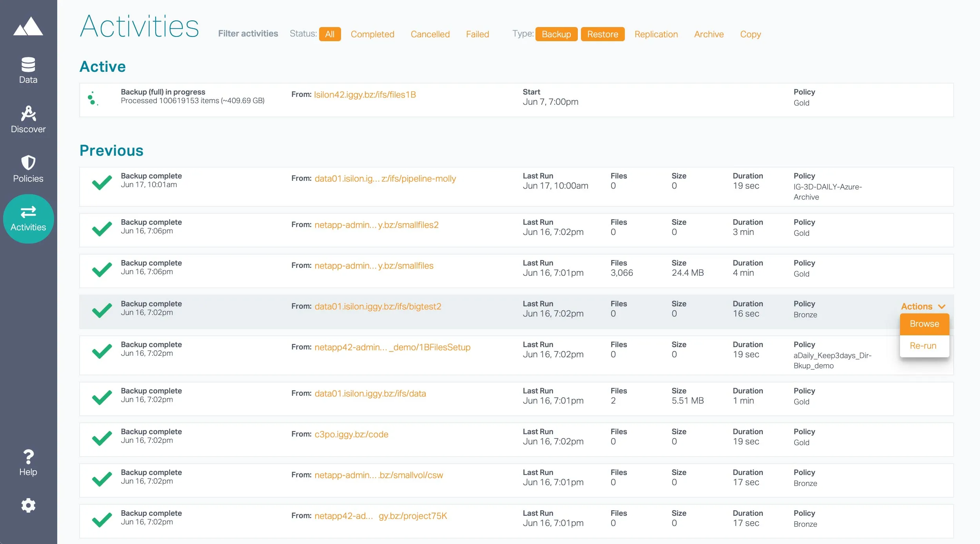The width and height of the screenshot is (980, 544).
Task: Click the 'Processed 100619153 items' text
Action: point(192,101)
